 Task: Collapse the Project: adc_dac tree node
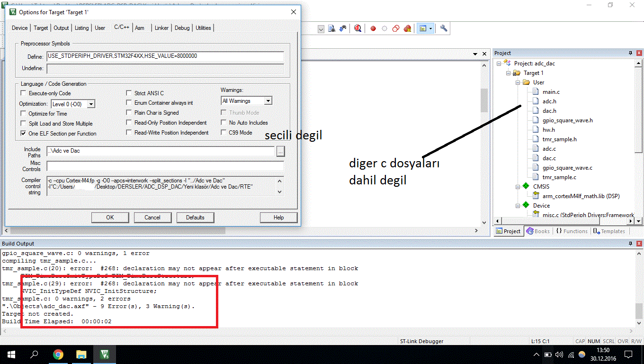coord(499,64)
